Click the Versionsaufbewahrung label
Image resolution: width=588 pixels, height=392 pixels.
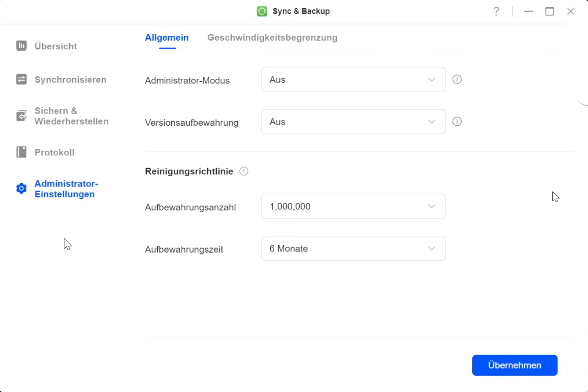pos(192,123)
